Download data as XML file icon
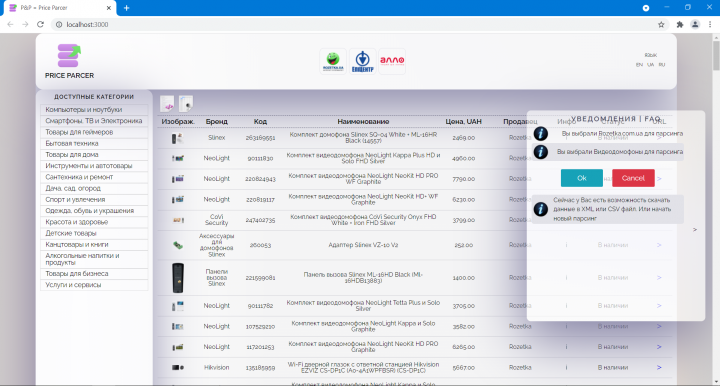Screen dimensions: 720x386 coord(167,104)
